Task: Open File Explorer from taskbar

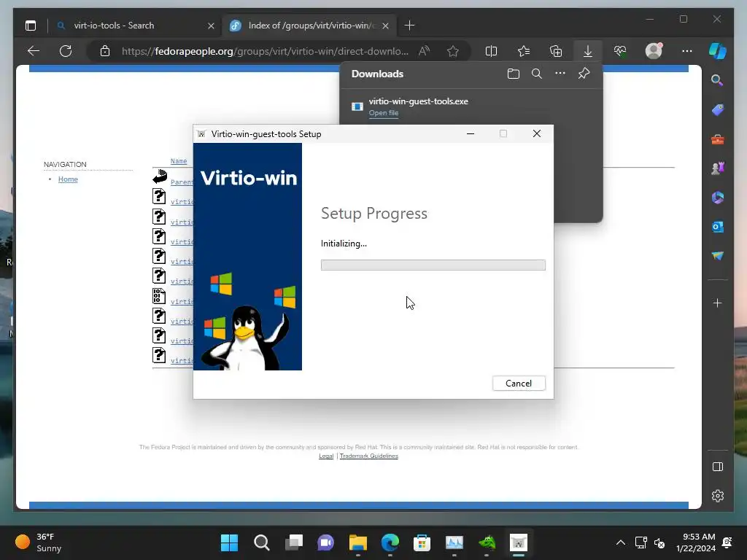Action: pyautogui.click(x=357, y=542)
